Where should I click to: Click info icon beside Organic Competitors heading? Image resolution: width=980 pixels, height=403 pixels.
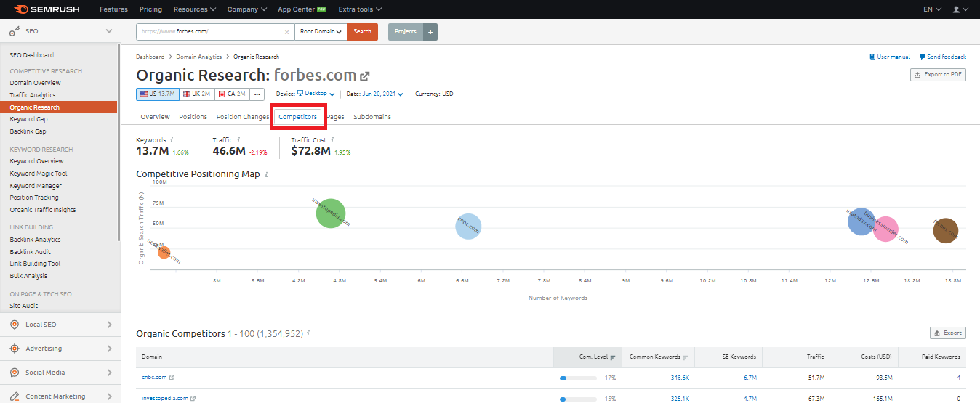click(x=308, y=333)
